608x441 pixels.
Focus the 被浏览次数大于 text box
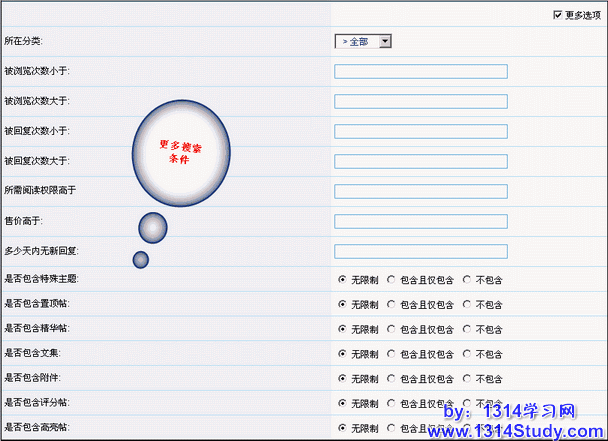click(420, 101)
